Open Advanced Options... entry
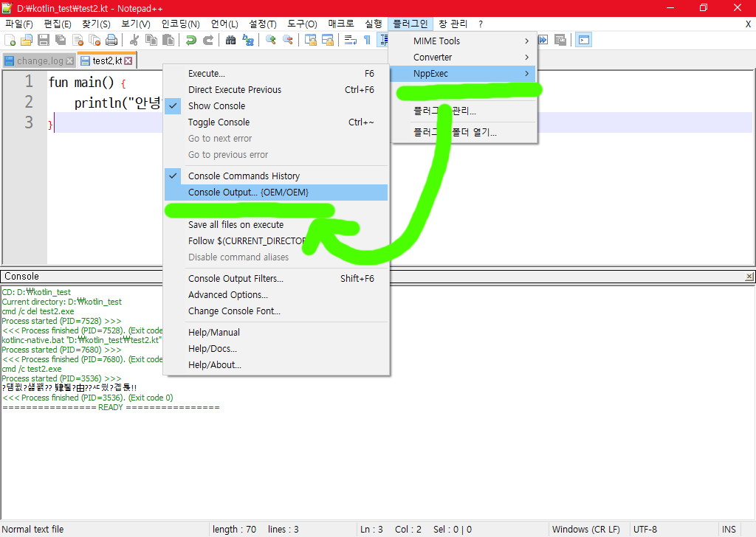This screenshot has width=756, height=537. pyautogui.click(x=276, y=295)
